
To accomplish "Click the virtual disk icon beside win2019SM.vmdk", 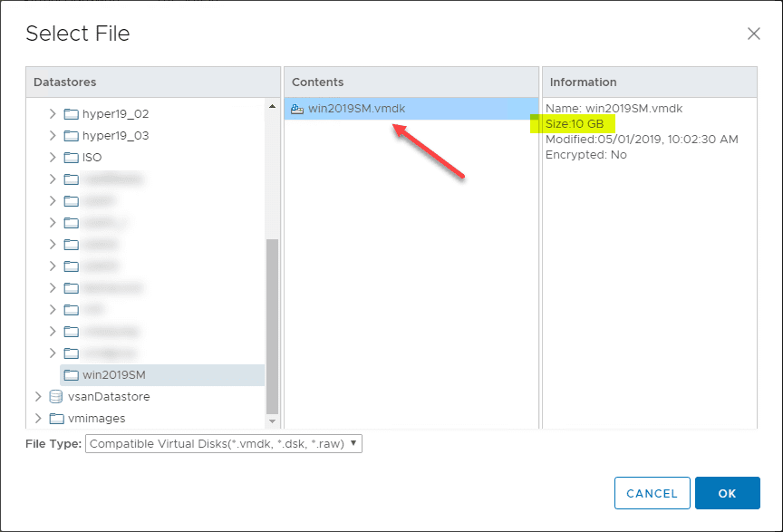I will click(296, 108).
